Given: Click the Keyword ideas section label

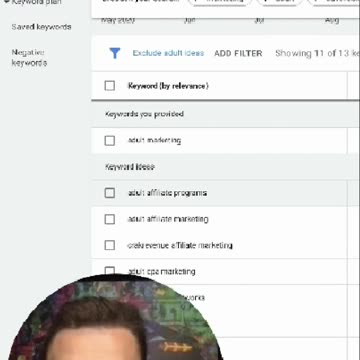Looking at the screenshot, I should (130, 167).
